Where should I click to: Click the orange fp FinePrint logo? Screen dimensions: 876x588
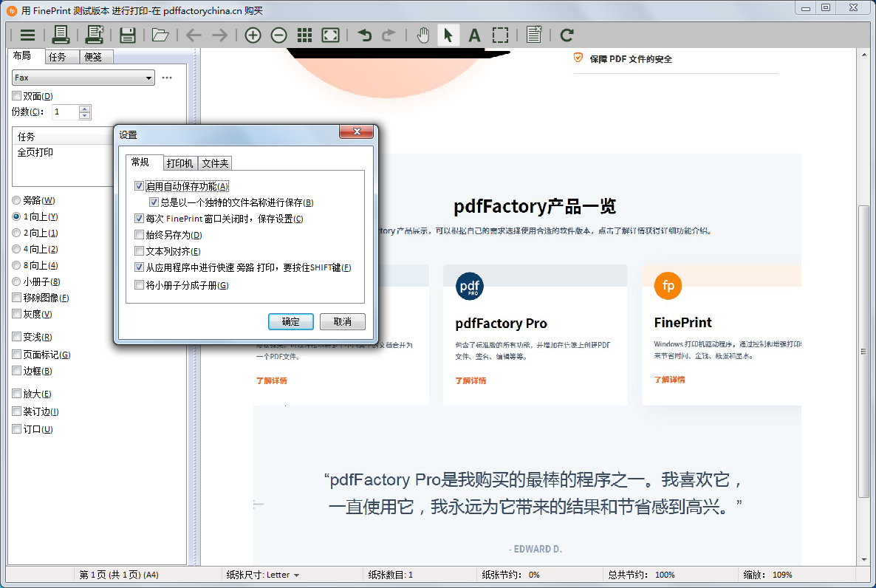point(668,286)
